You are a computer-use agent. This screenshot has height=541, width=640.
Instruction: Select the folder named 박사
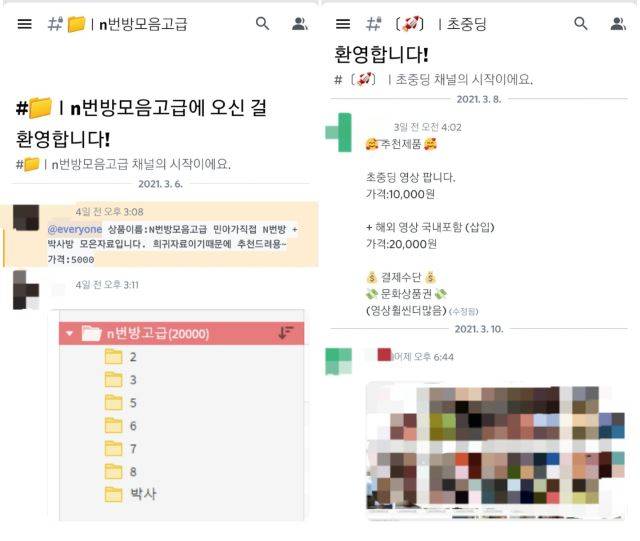click(130, 494)
